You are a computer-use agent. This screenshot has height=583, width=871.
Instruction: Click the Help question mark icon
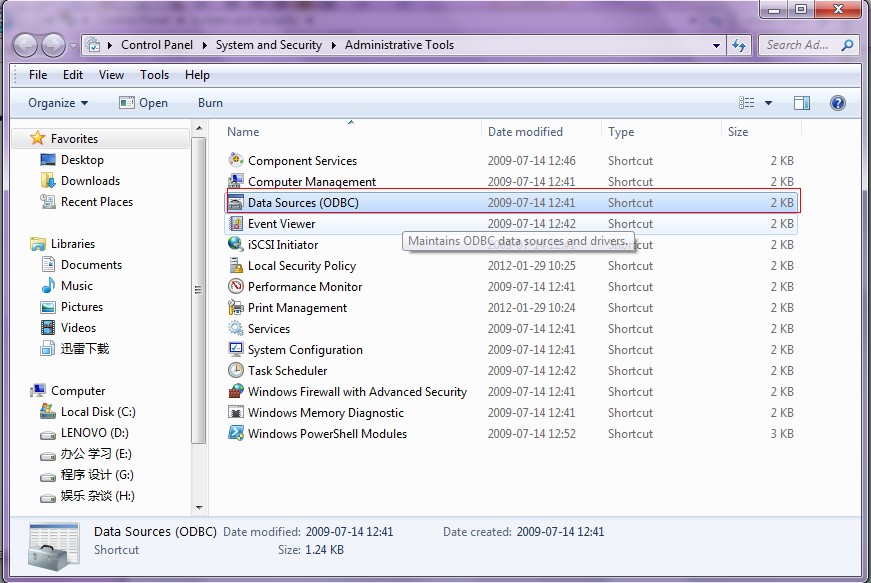coord(838,103)
